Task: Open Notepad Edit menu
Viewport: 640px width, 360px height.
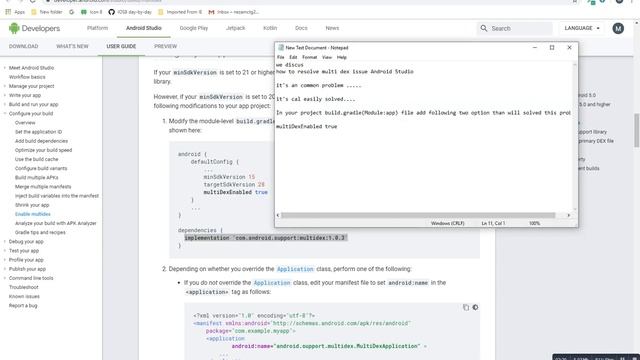Action: coord(293,58)
